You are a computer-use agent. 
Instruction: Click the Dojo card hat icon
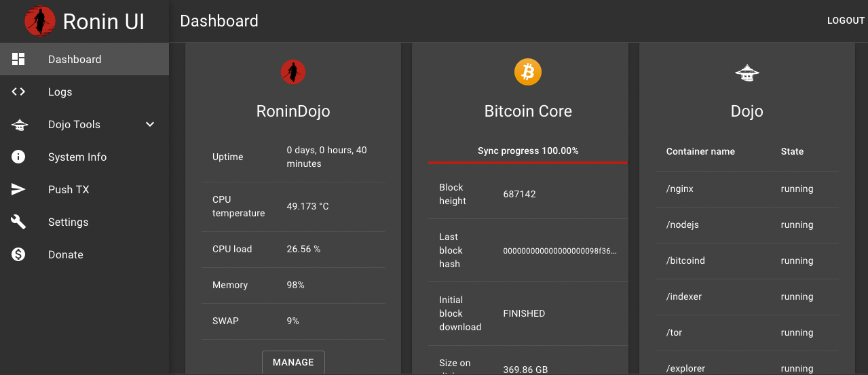tap(747, 73)
